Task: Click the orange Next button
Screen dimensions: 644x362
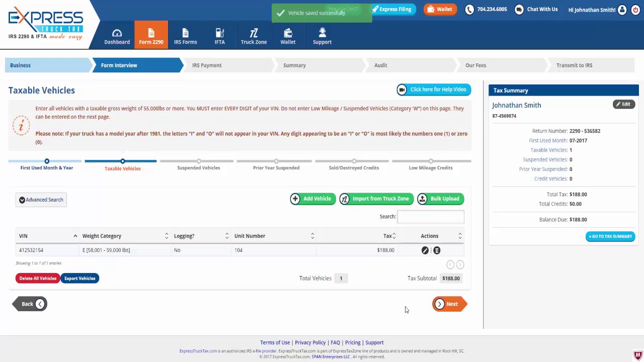Action: pyautogui.click(x=449, y=304)
